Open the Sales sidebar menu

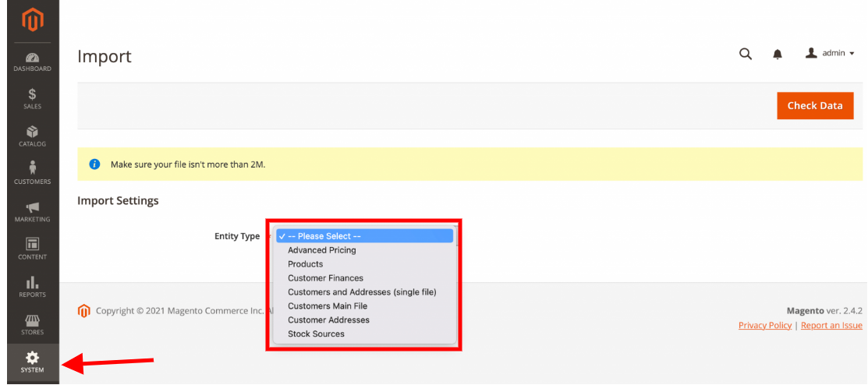pyautogui.click(x=32, y=99)
